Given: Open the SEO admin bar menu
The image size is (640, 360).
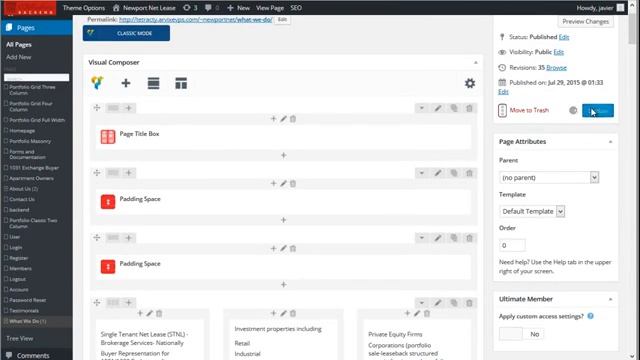Looking at the screenshot, I should pyautogui.click(x=296, y=8).
